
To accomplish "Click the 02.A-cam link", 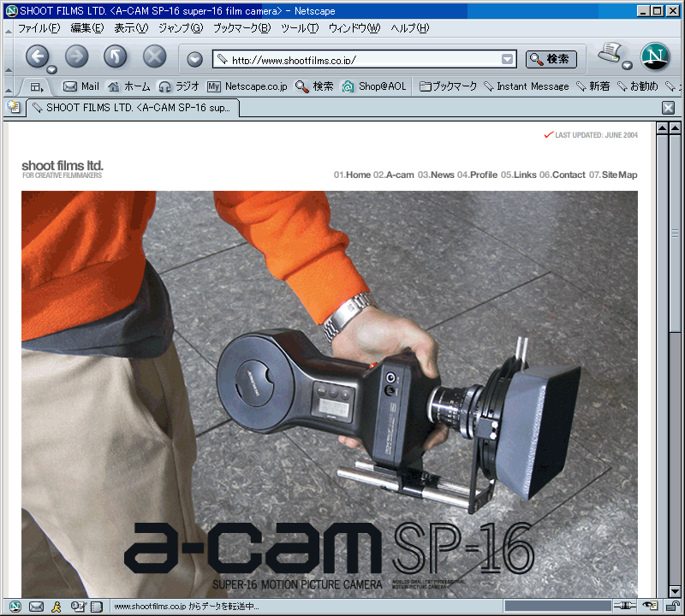I will tap(394, 175).
